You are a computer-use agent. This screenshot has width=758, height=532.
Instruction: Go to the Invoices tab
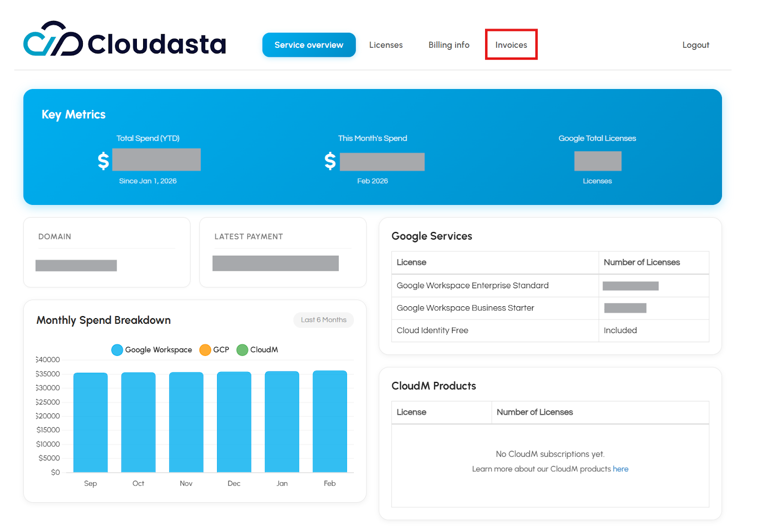tap(511, 45)
